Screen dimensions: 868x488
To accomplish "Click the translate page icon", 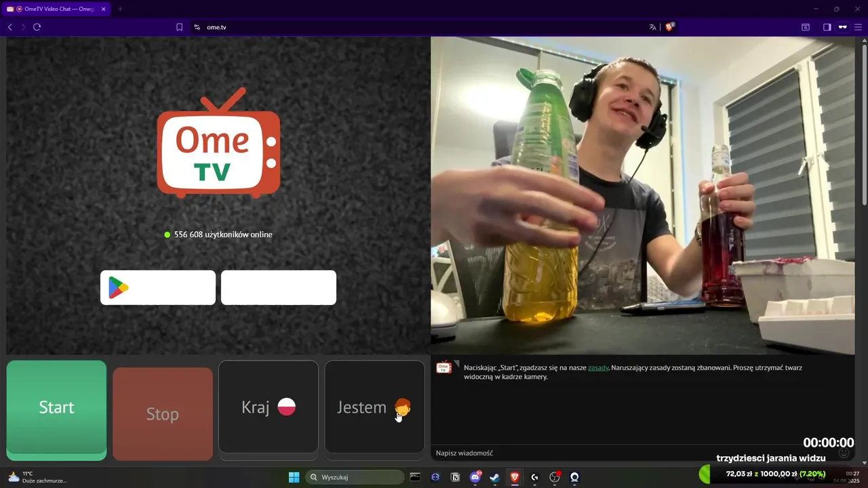I will click(x=652, y=27).
